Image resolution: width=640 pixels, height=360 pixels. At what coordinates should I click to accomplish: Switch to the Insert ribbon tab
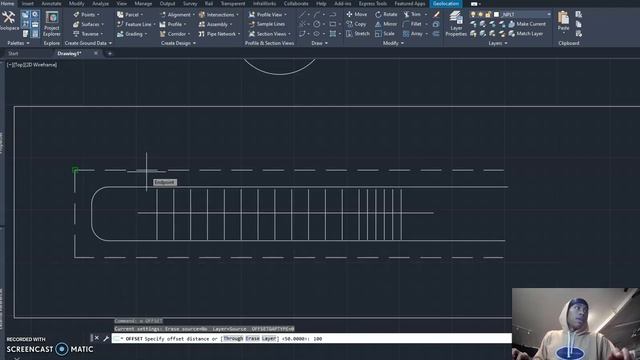click(x=28, y=4)
